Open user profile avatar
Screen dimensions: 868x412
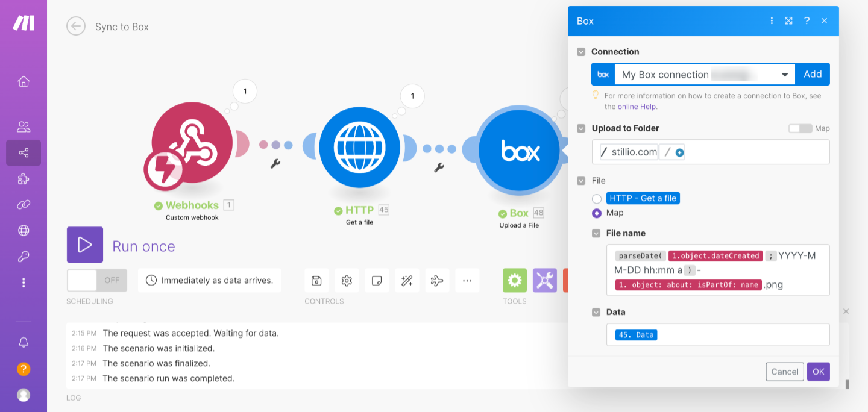pos(24,395)
